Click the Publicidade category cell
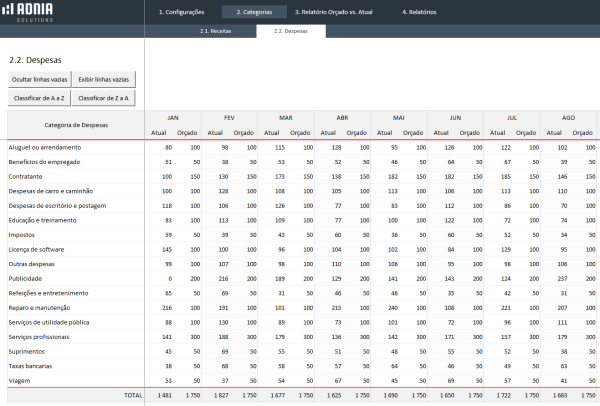Viewport: 600px width, 406px height. [x=28, y=277]
